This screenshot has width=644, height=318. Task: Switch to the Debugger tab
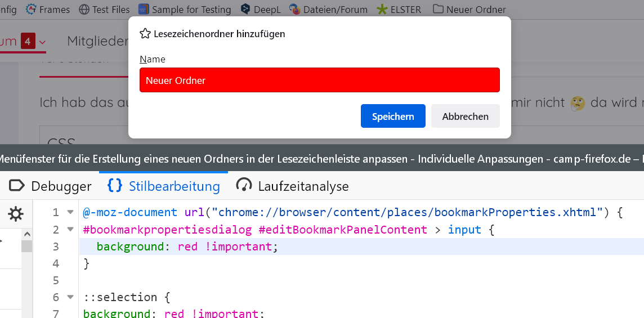pyautogui.click(x=50, y=186)
